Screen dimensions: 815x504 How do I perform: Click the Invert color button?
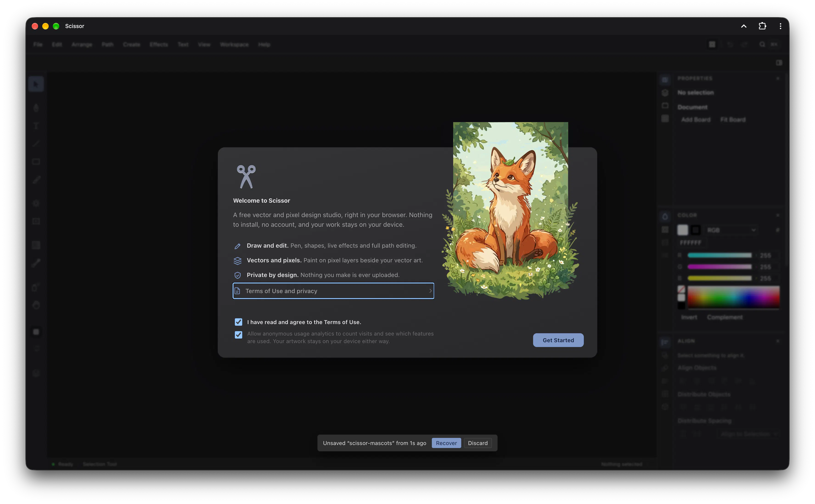pyautogui.click(x=689, y=317)
